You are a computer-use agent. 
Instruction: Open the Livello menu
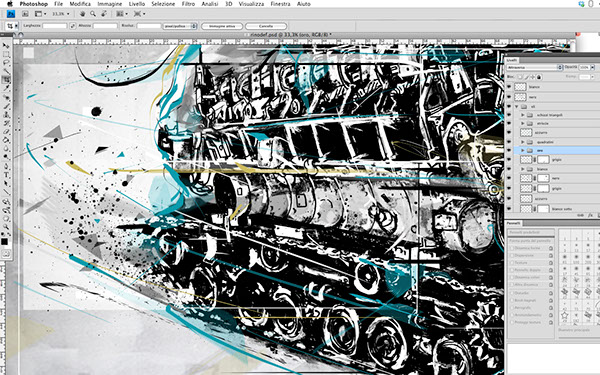tap(137, 4)
